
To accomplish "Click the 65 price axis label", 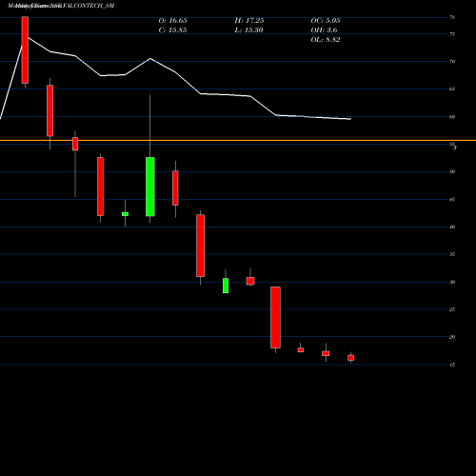I will (452, 89).
